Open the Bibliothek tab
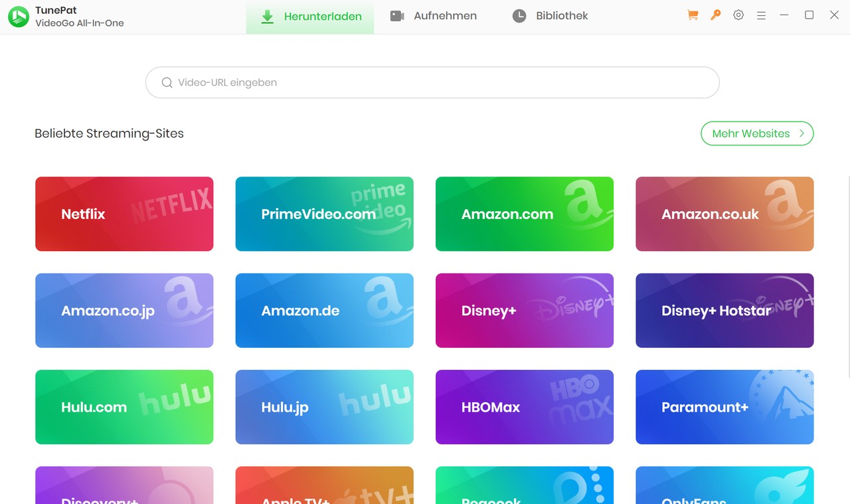Screen dimensions: 850x504 click(550, 16)
